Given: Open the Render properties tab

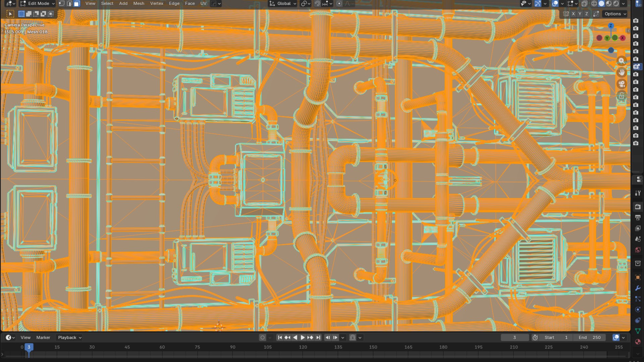Looking at the screenshot, I should click(x=638, y=207).
